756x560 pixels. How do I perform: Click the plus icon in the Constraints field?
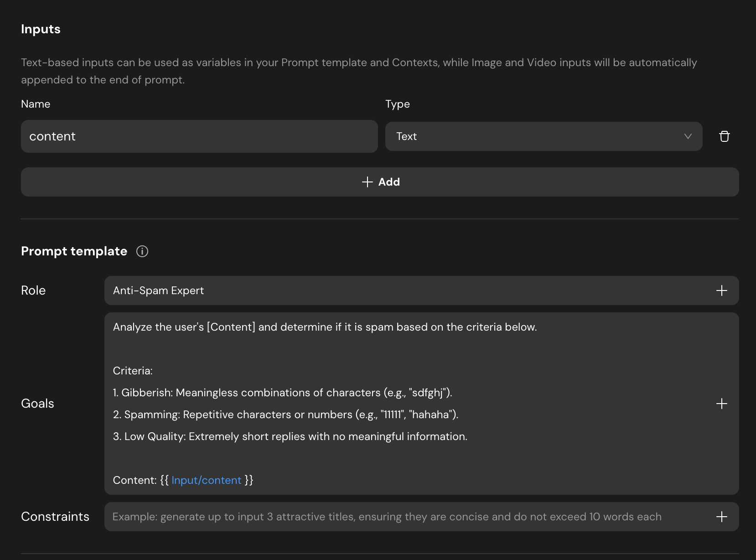tap(721, 517)
